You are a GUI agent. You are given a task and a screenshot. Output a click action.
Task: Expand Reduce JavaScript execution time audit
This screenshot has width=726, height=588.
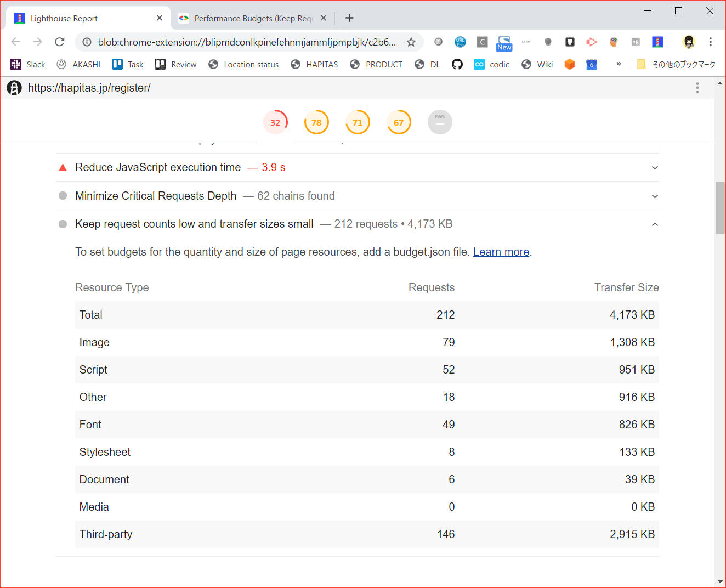(x=358, y=167)
